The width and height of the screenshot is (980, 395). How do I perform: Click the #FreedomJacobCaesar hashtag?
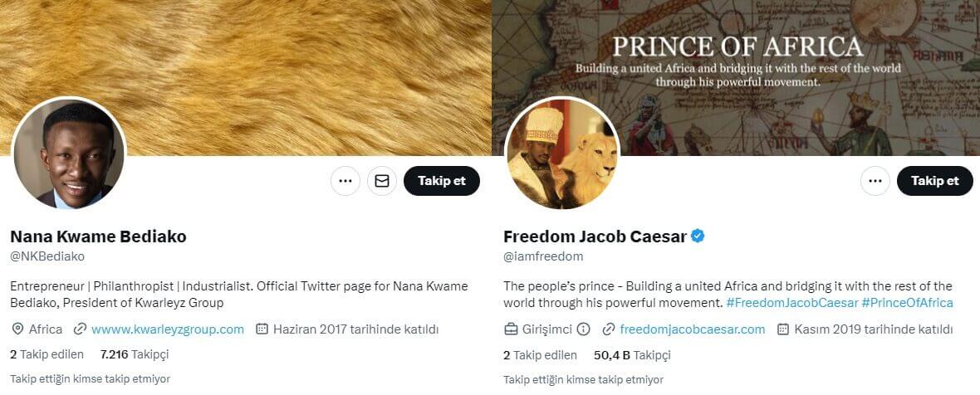coord(791,303)
